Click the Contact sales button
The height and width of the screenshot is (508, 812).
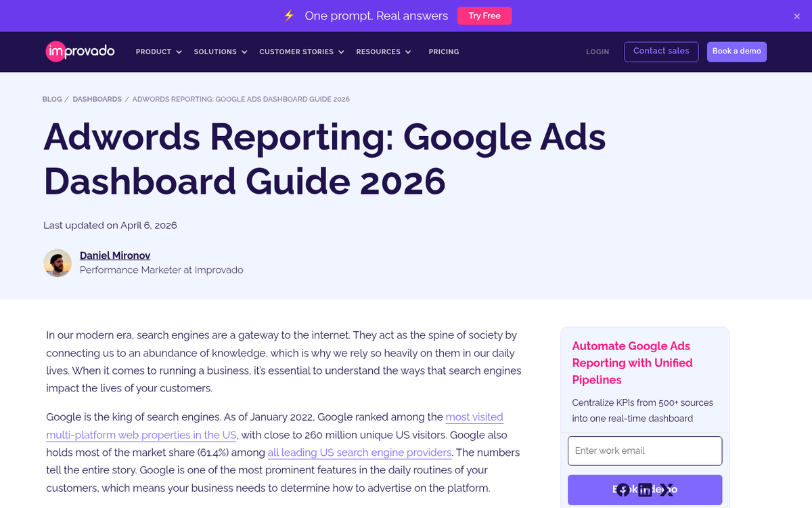click(x=660, y=51)
